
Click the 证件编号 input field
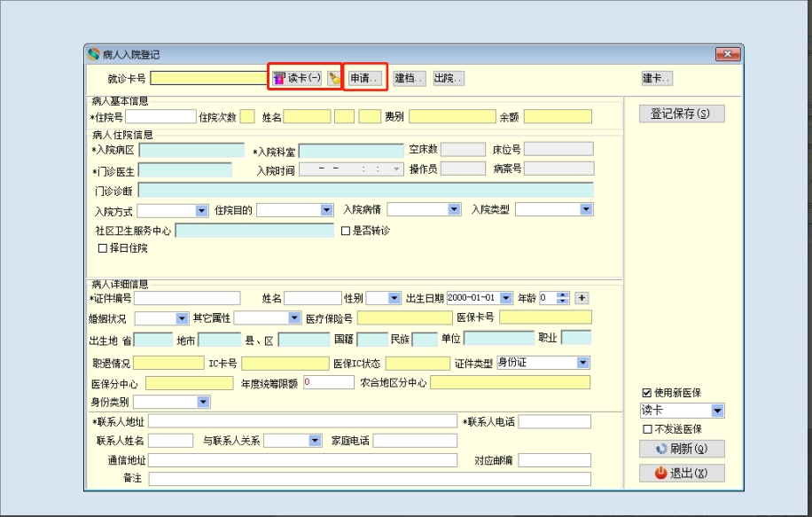(x=187, y=298)
